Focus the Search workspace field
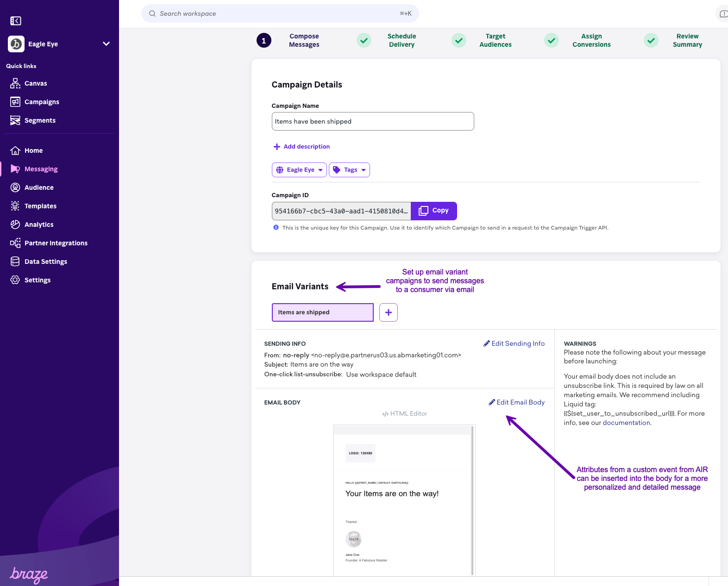The image size is (728, 586). coord(280,13)
